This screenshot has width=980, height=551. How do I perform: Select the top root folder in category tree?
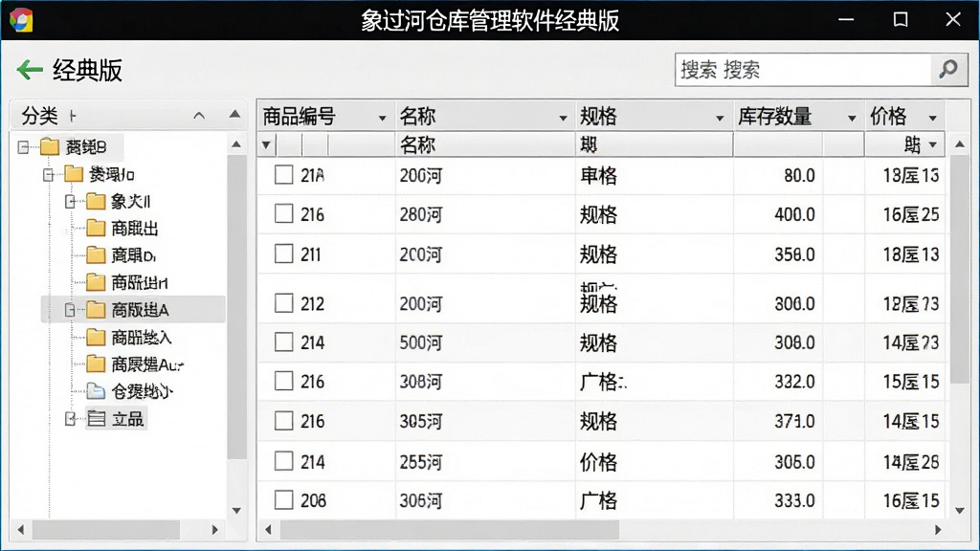[x=73, y=146]
